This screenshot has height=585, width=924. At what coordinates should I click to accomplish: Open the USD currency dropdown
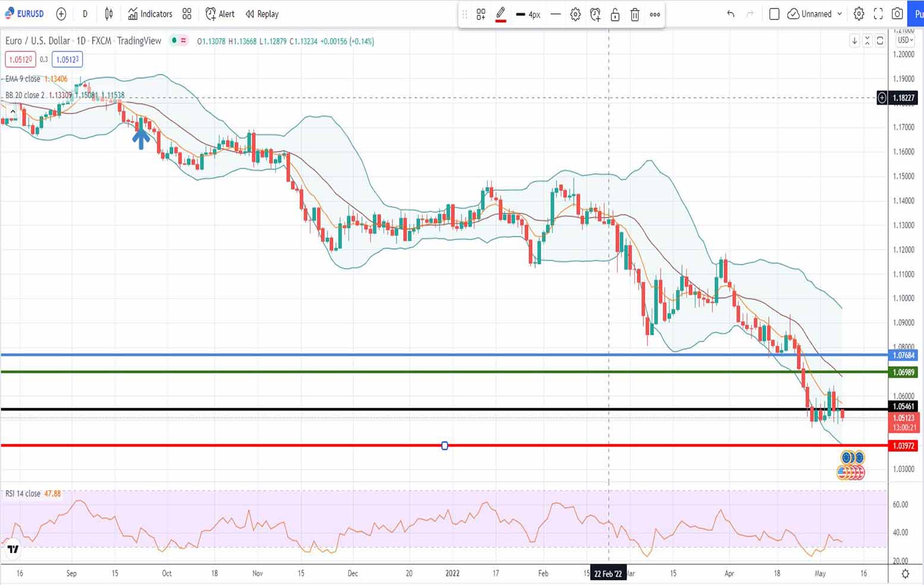[905, 40]
